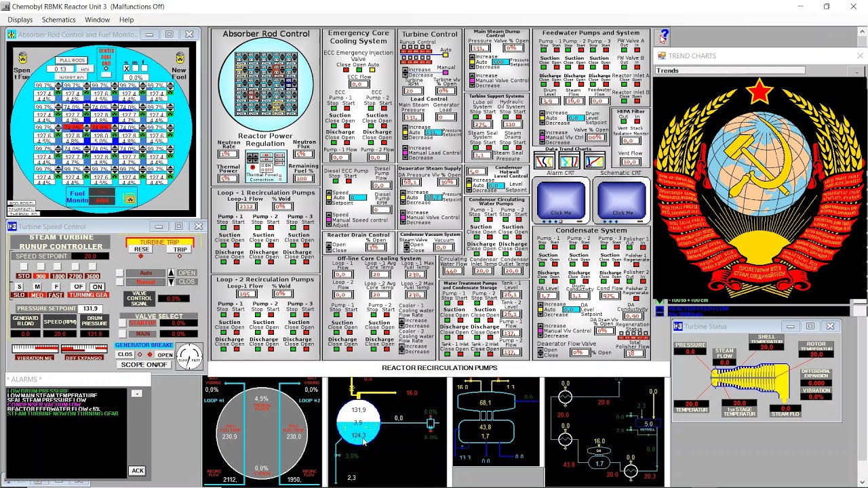Click the Trend Charts window title icon
868x488 pixels.
click(x=662, y=56)
